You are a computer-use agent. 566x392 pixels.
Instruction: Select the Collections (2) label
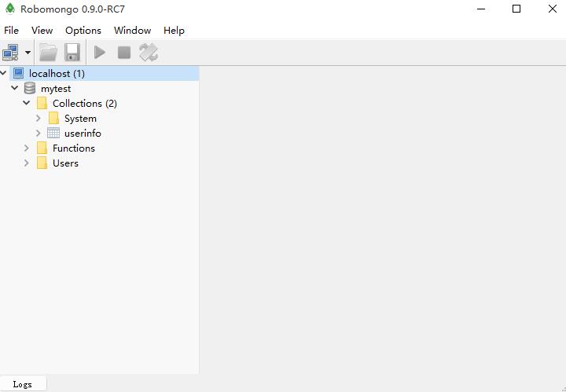[85, 104]
